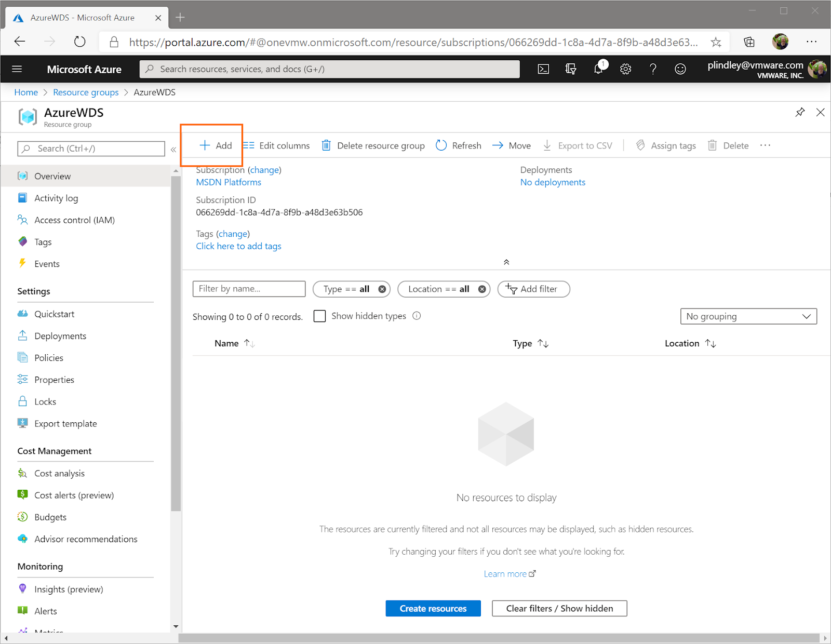This screenshot has height=644, width=831.
Task: Go to Home breadcrumb
Action: [26, 92]
